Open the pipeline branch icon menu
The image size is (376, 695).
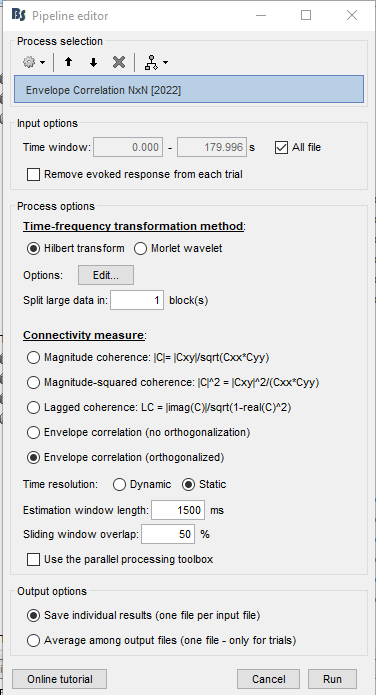156,62
